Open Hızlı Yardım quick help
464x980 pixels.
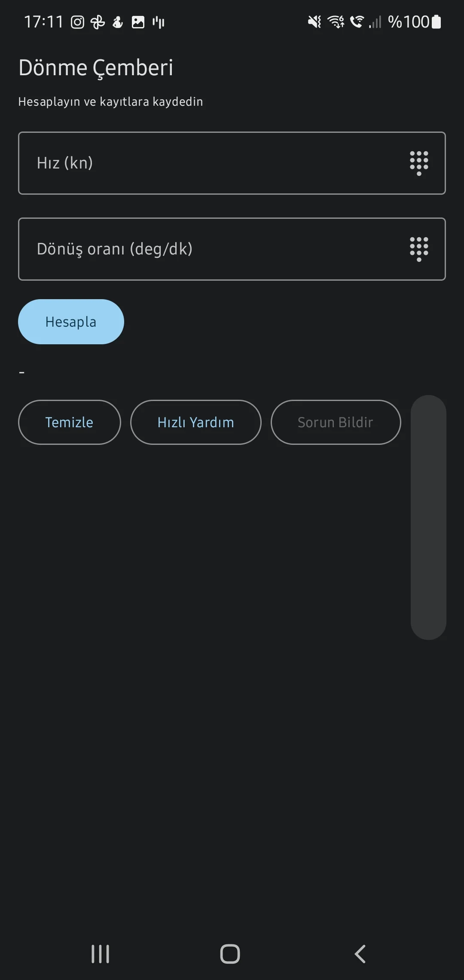point(195,423)
